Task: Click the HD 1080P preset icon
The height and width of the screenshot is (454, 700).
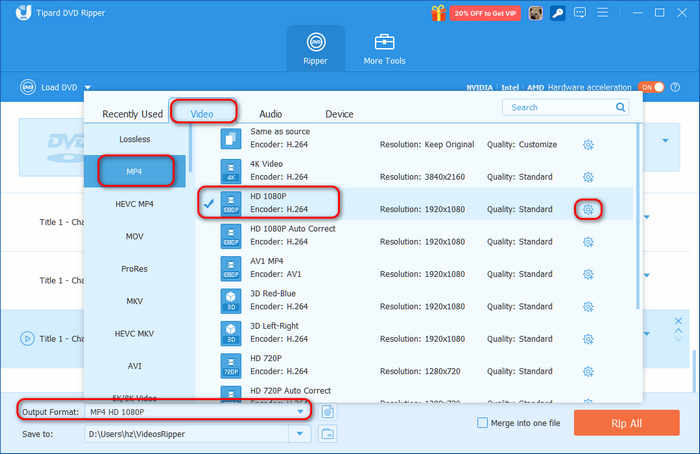Action: click(x=231, y=203)
